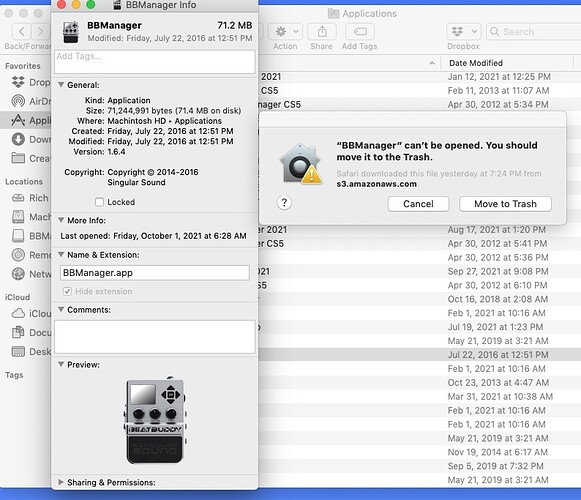Select the row dated Aug 17, 2021 at 1:20 PM
Viewport: 581px width, 500px height.
419,230
